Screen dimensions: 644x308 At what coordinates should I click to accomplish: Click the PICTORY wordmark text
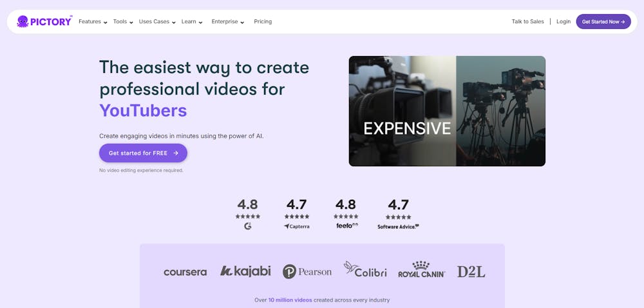[51, 22]
